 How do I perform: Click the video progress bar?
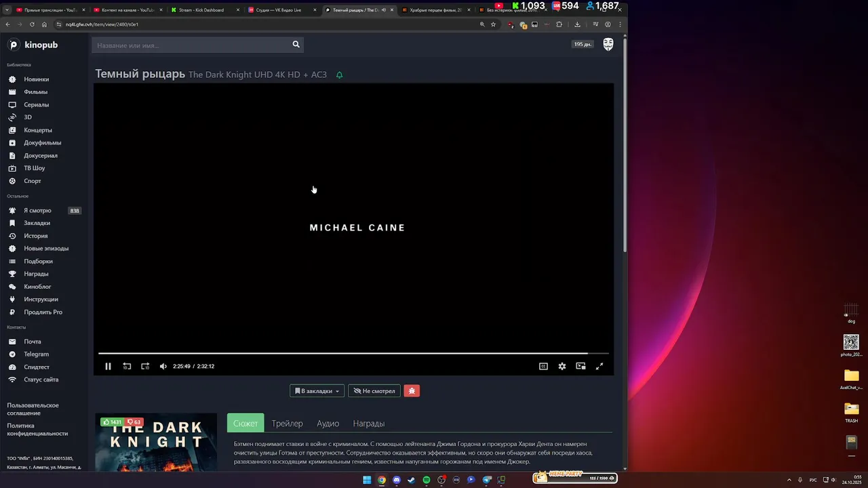click(x=353, y=353)
